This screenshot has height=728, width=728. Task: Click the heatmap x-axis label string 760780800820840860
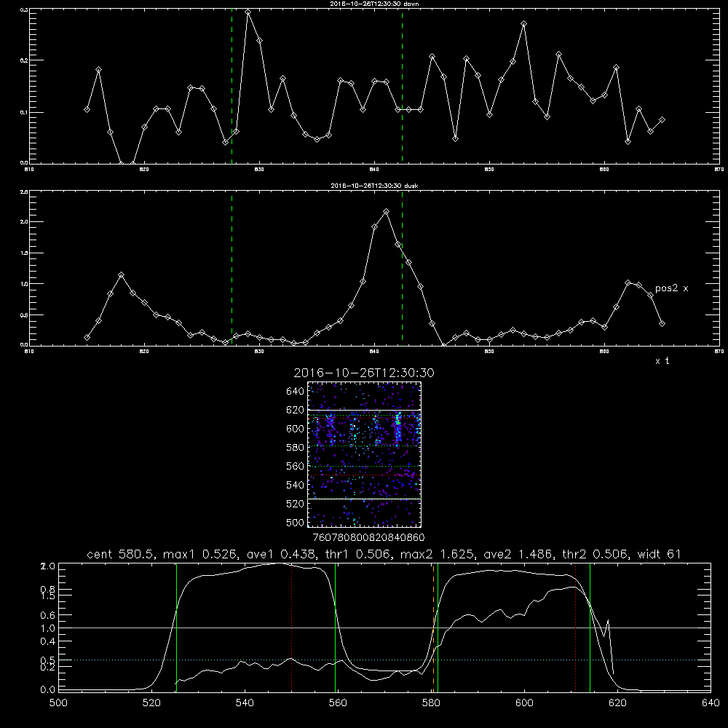point(368,538)
